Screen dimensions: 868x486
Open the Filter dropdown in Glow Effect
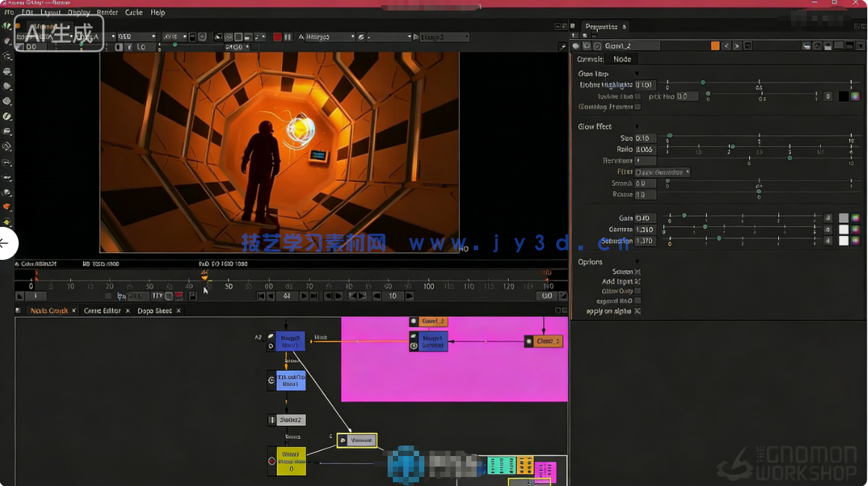point(662,172)
